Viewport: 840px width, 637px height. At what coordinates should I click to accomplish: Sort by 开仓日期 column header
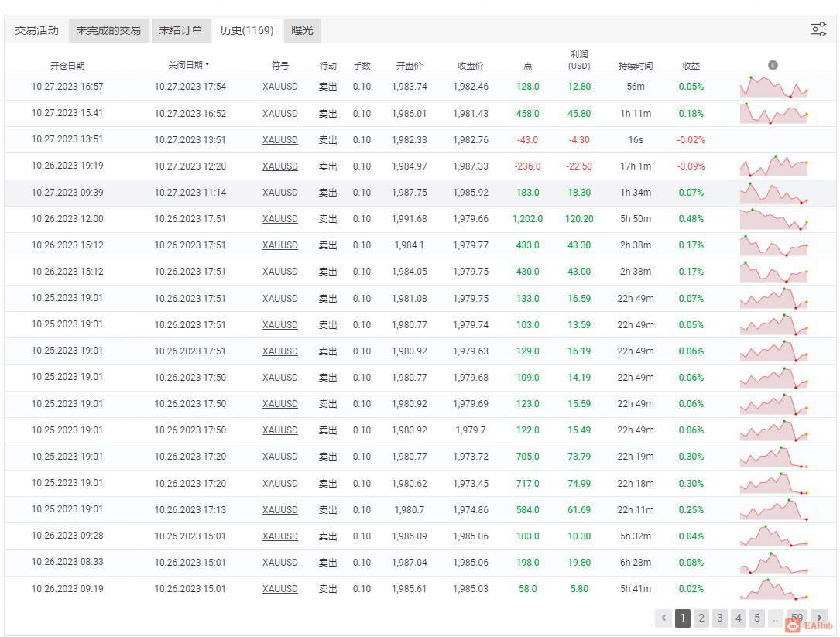[67, 65]
